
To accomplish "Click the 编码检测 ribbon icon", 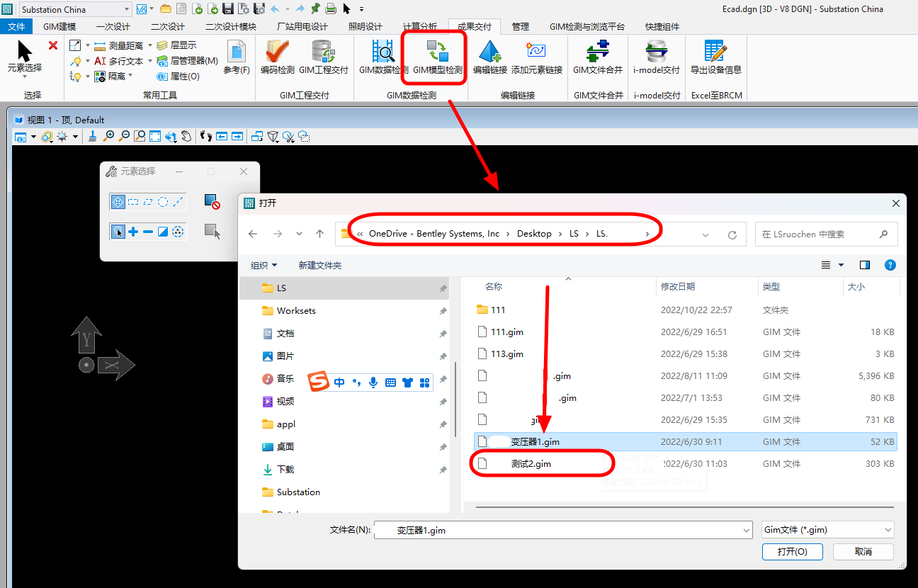I will tap(277, 57).
